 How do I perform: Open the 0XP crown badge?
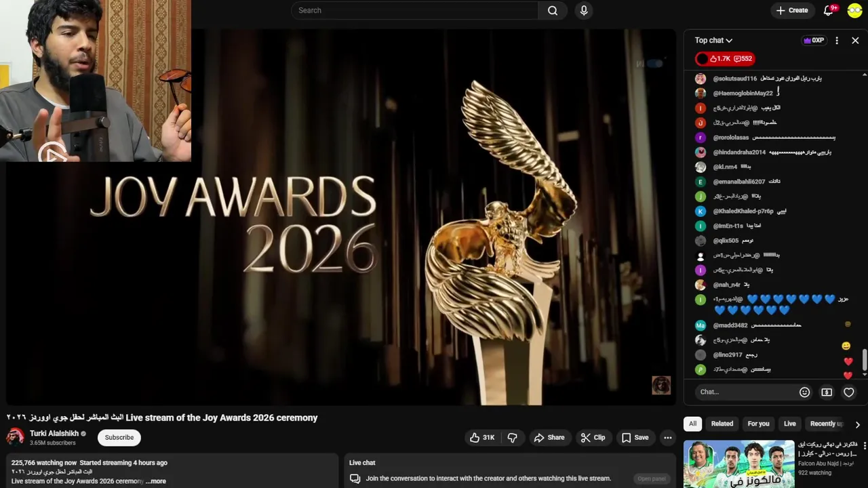click(814, 41)
